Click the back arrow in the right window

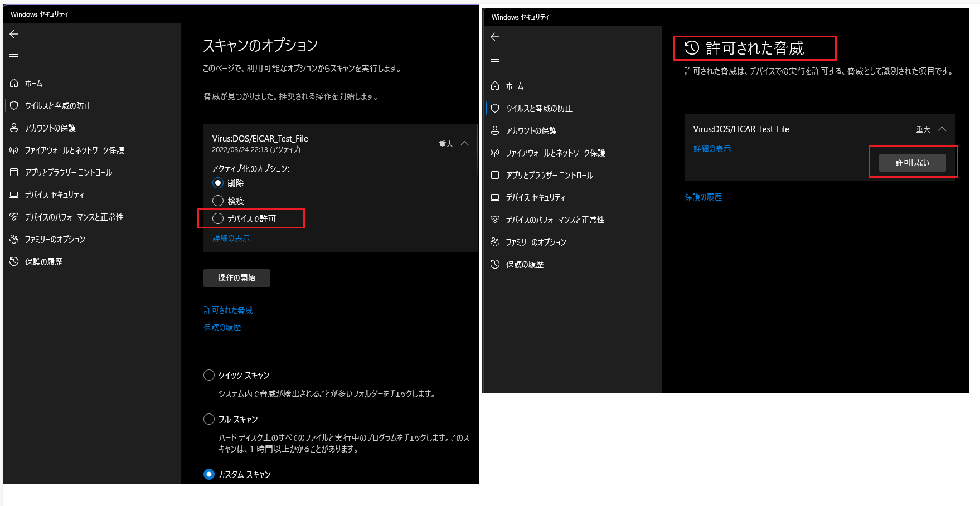[x=495, y=37]
